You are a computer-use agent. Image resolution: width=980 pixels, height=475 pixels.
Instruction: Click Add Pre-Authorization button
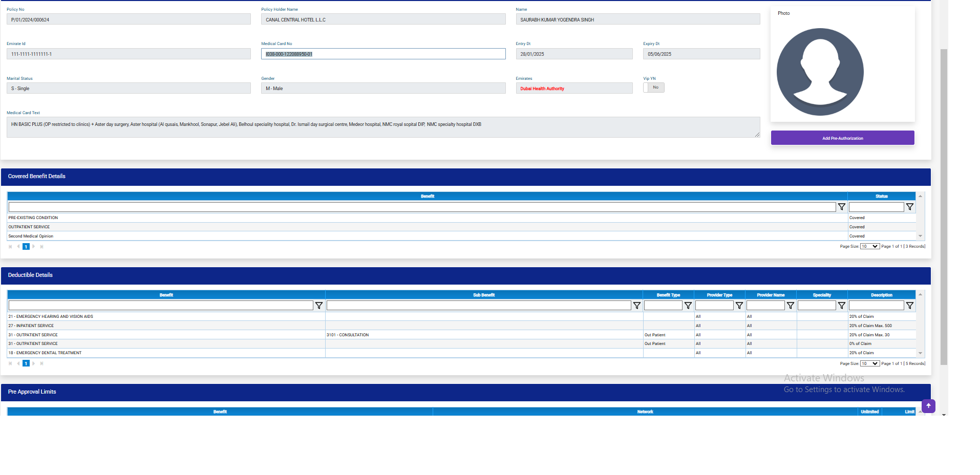tap(842, 138)
